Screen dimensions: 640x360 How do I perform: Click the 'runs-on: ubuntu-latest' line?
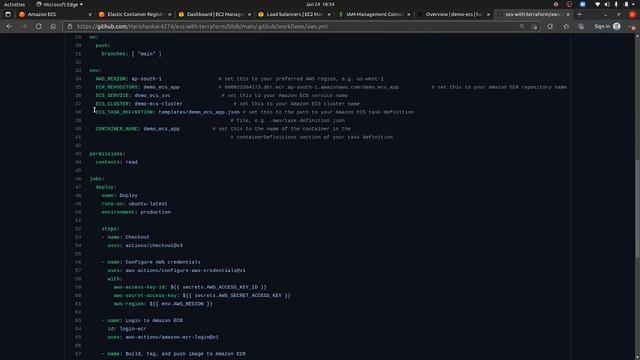134,204
